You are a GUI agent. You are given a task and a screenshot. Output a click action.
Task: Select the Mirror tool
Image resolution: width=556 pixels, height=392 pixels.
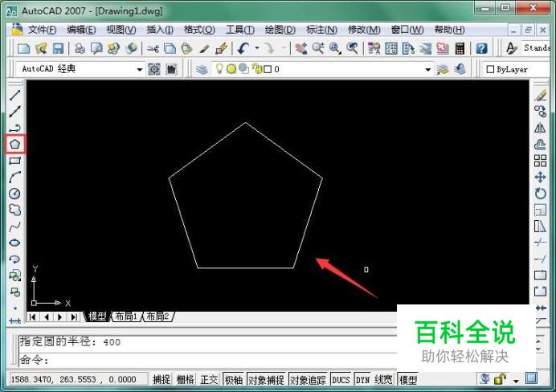click(x=541, y=128)
